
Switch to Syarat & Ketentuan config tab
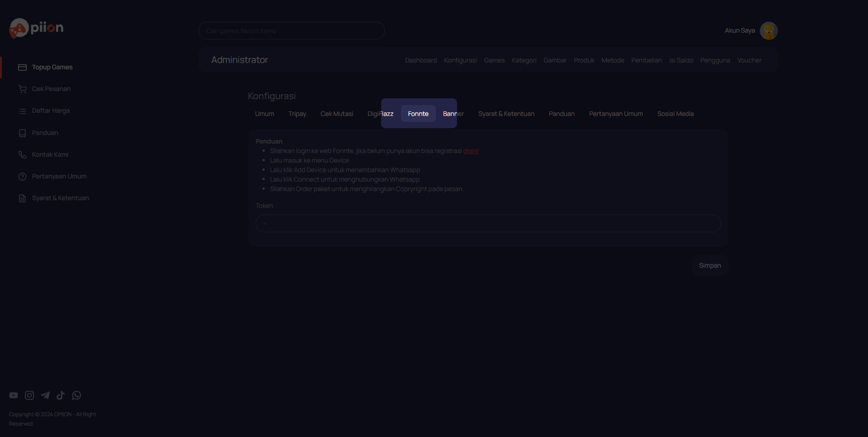click(506, 114)
